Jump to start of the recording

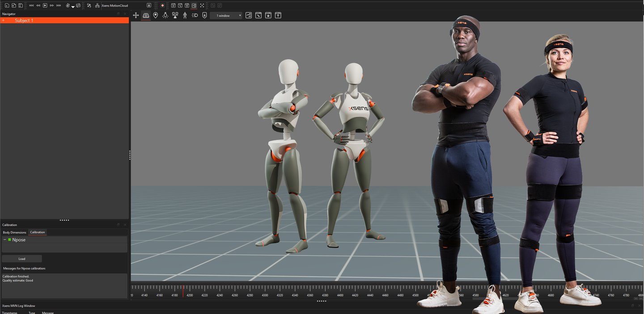(x=31, y=5)
